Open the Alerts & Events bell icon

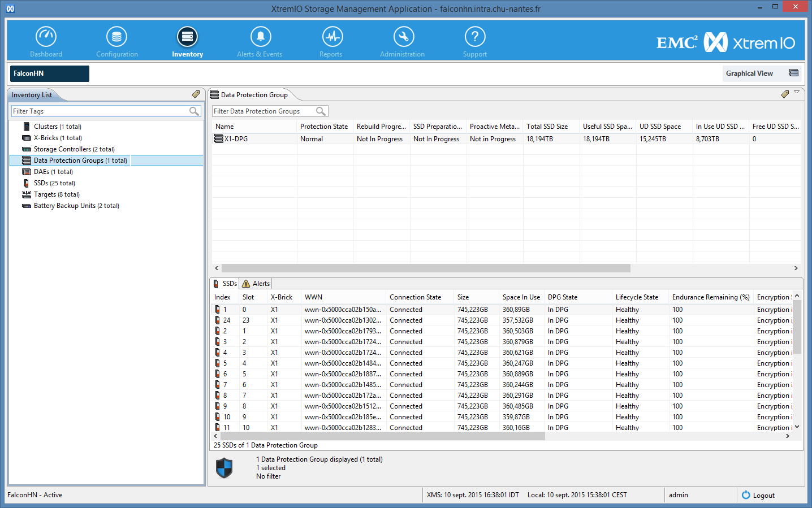tap(261, 37)
